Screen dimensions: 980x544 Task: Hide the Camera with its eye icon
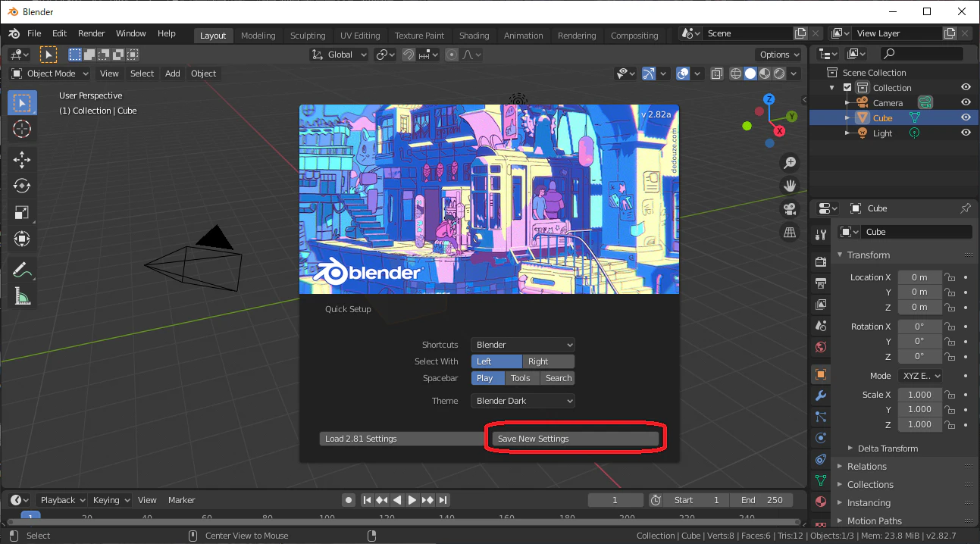click(x=966, y=103)
